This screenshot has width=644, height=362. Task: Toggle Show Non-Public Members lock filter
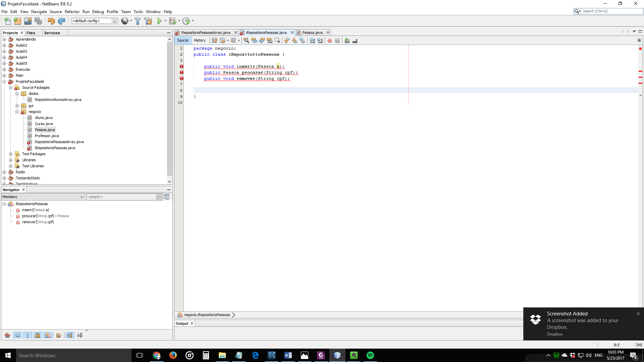click(38, 335)
